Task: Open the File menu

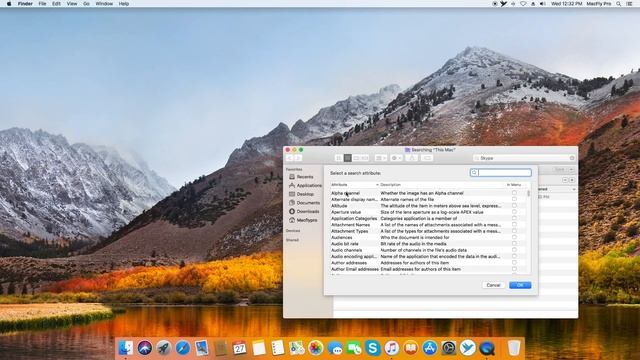Action: (42, 4)
